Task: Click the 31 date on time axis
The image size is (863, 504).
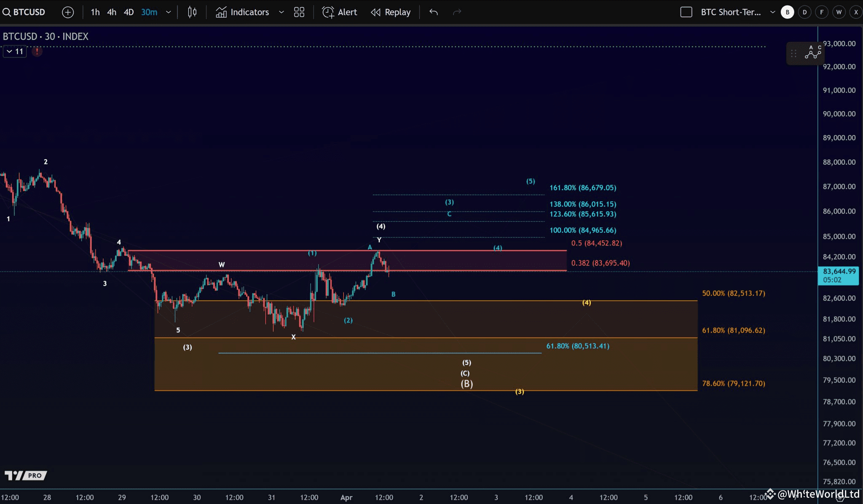Action: click(x=272, y=498)
